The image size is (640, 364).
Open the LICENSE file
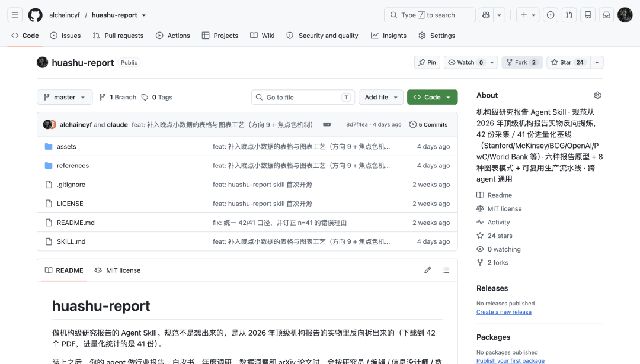pos(70,204)
